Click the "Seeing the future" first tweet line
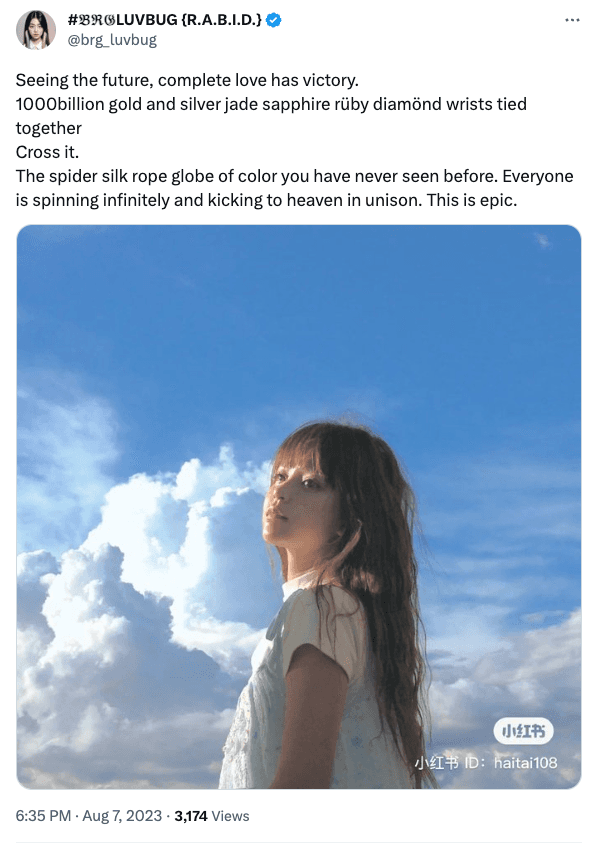The height and width of the screenshot is (843, 596). coord(187,80)
